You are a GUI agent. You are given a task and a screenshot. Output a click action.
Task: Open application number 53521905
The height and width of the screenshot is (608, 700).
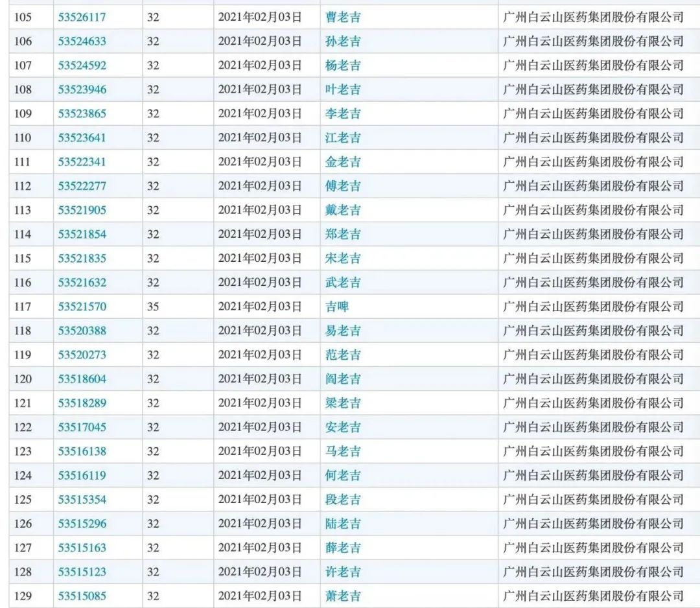click(82, 210)
